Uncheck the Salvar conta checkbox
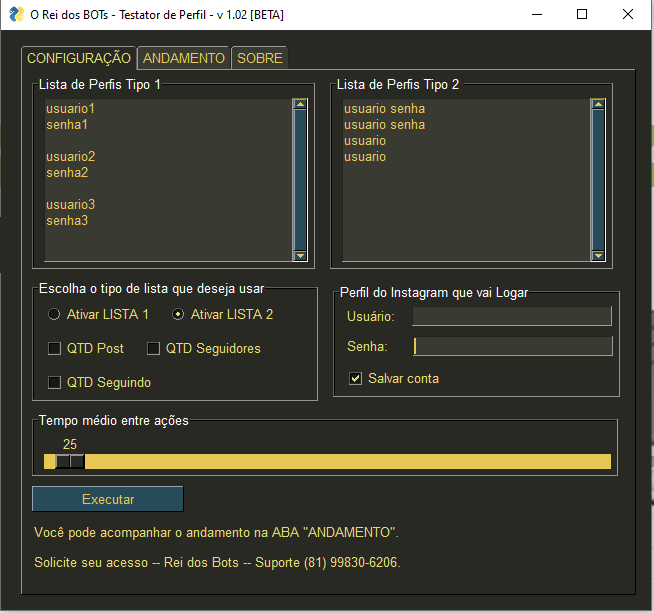This screenshot has height=613, width=654. point(355,378)
